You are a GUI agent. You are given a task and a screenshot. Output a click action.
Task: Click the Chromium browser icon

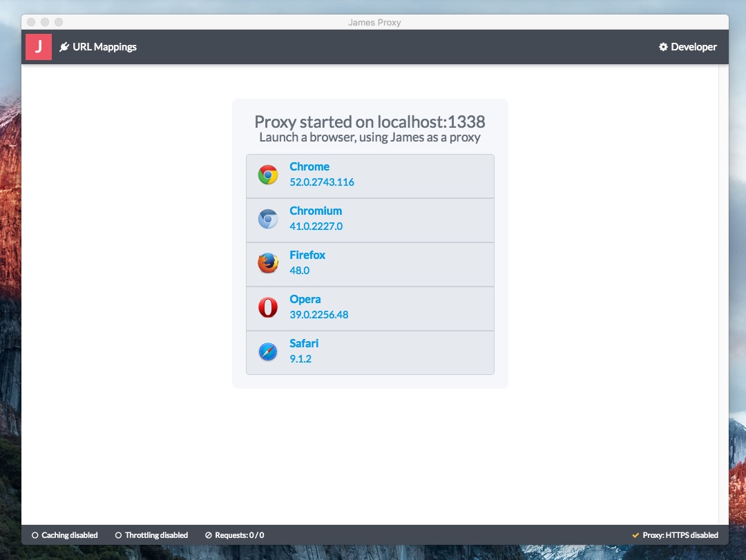coord(268,219)
